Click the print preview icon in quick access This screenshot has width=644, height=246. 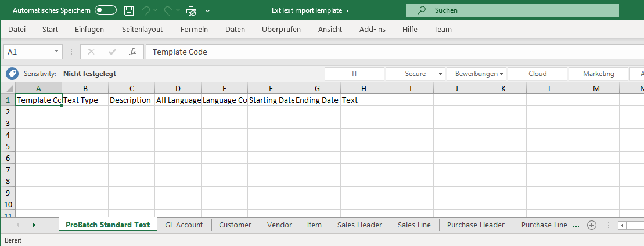click(x=191, y=10)
